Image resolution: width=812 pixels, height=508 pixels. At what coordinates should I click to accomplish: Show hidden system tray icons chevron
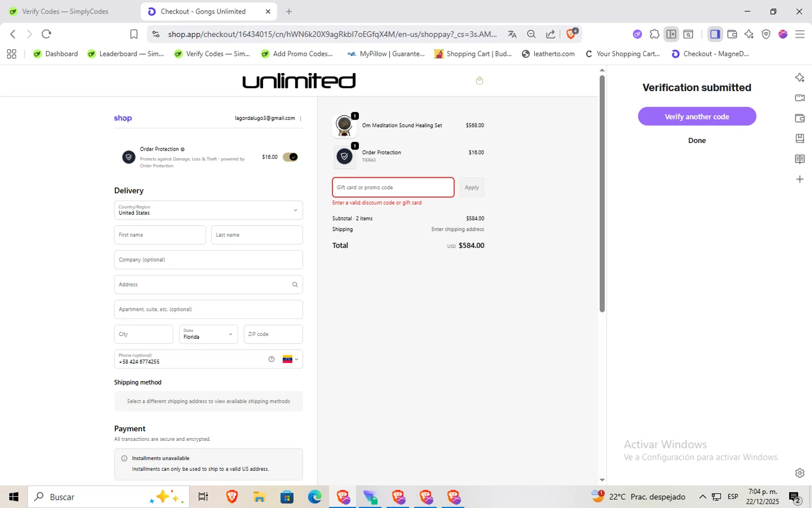pyautogui.click(x=703, y=497)
